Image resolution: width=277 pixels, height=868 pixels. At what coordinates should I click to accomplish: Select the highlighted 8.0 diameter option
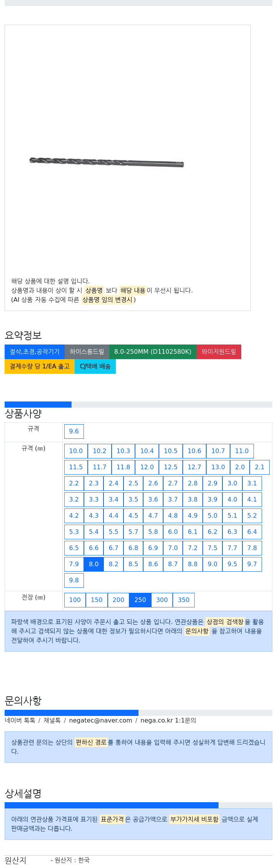pos(94,564)
